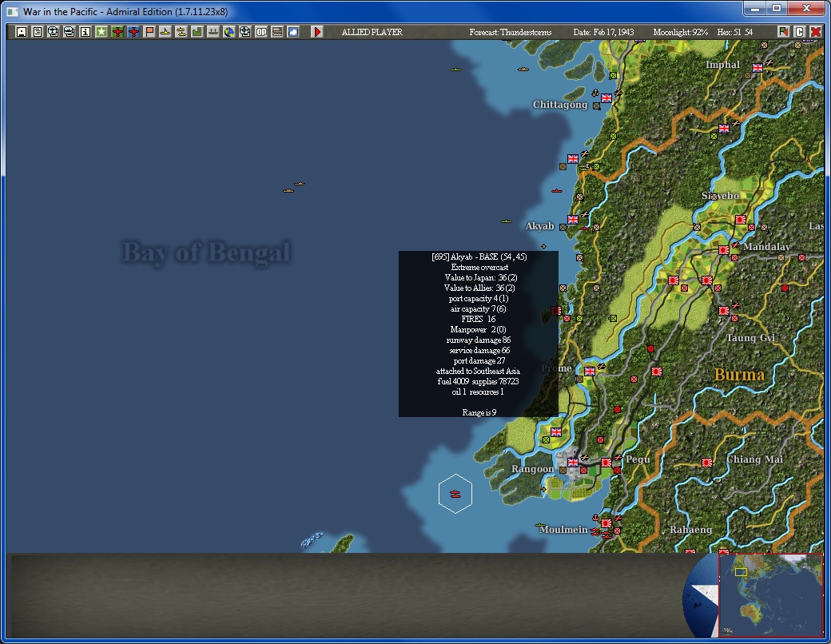Viewport: 831px width, 644px height.
Task: Click the 'Moulmein' city label
Action: click(563, 530)
